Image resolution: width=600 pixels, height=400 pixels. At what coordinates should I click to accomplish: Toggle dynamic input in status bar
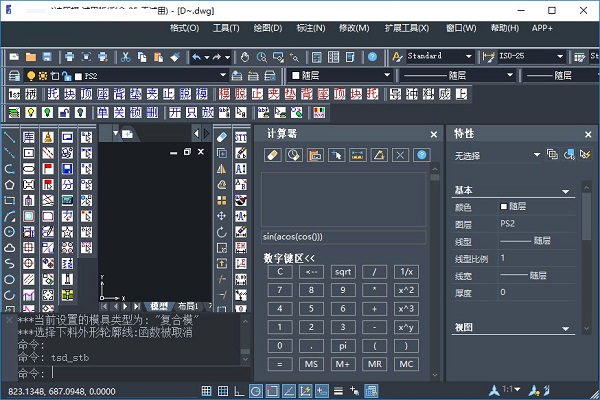click(x=321, y=391)
